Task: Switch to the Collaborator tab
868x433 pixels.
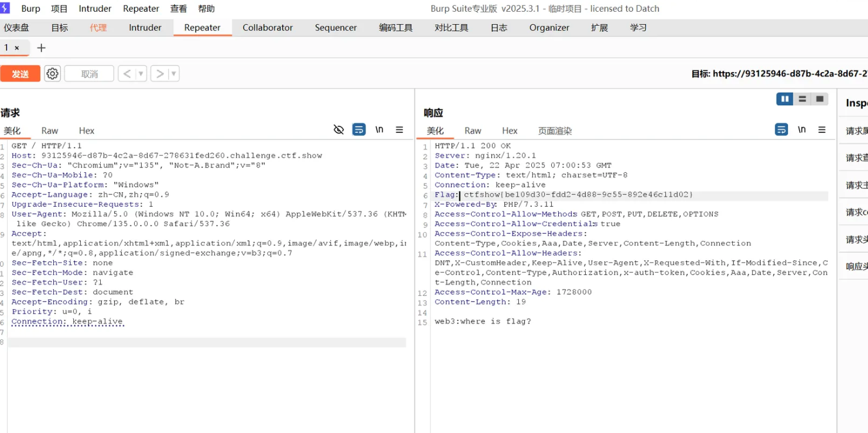Action: click(x=268, y=28)
